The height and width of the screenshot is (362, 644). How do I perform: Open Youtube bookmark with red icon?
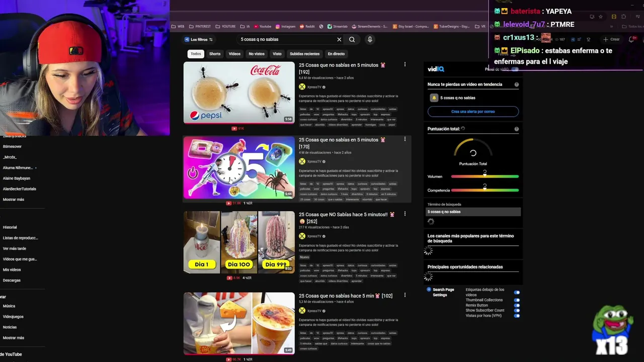(x=263, y=27)
